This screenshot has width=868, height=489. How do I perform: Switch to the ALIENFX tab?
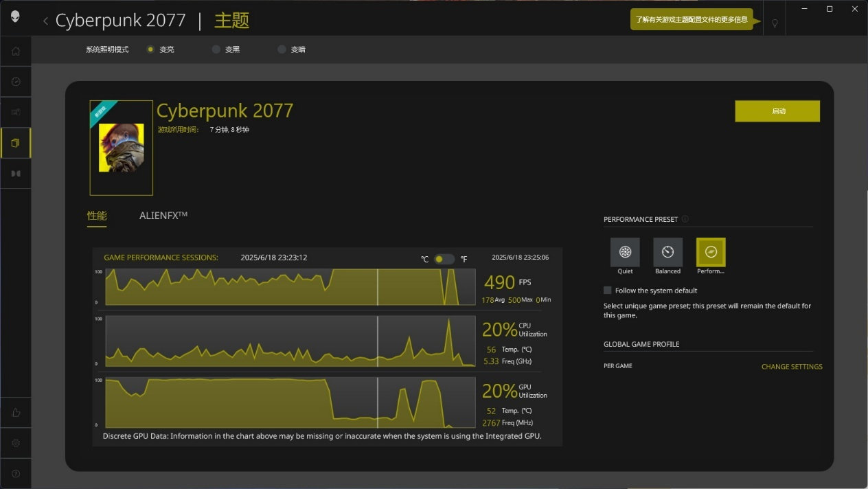163,216
